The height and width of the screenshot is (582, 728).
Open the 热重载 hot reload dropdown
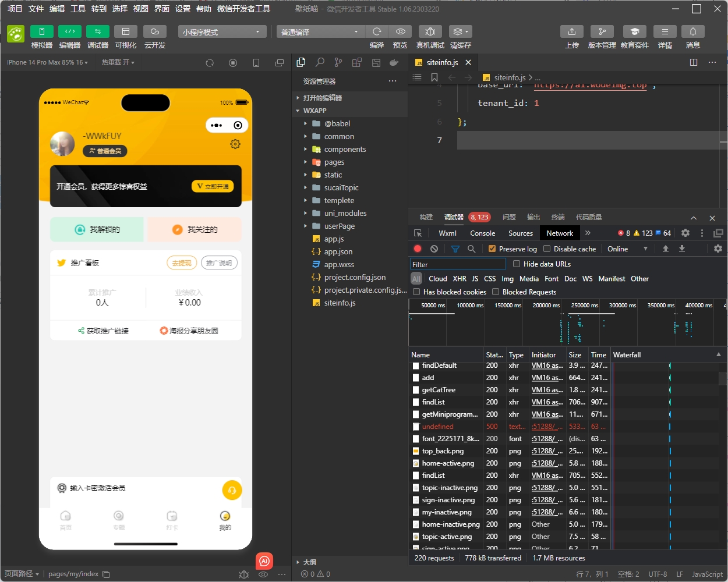[118, 62]
